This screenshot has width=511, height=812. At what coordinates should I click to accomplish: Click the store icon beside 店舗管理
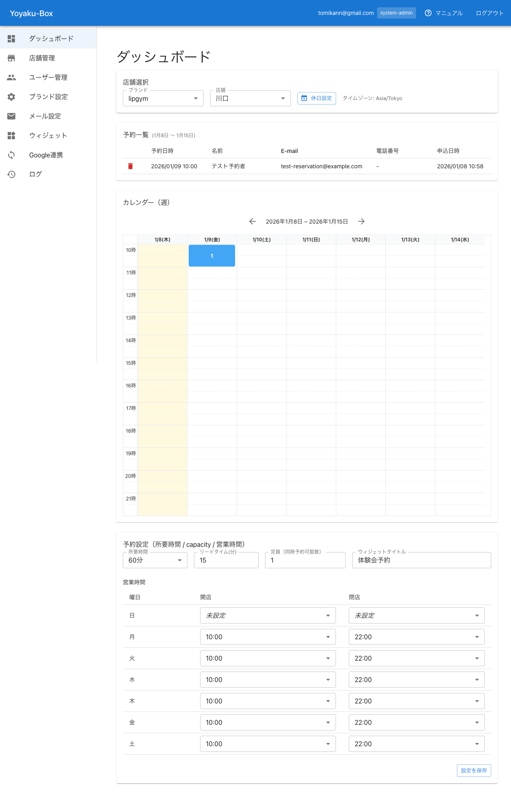(x=11, y=58)
